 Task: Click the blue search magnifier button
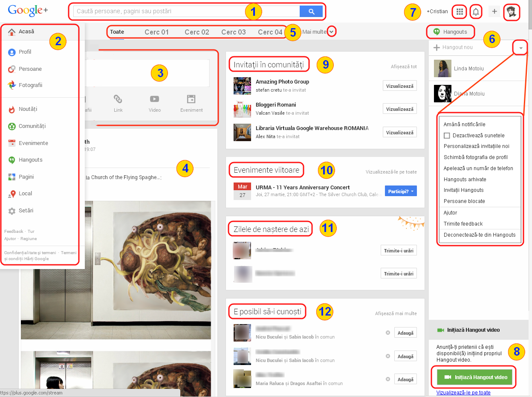coord(311,12)
